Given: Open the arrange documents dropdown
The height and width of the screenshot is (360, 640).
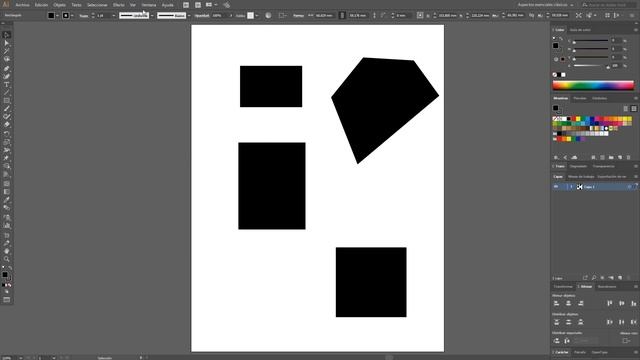Looking at the screenshot, I should [x=211, y=5].
